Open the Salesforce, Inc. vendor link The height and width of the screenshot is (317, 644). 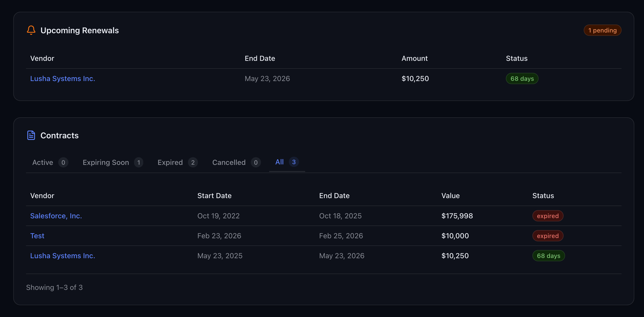point(56,216)
